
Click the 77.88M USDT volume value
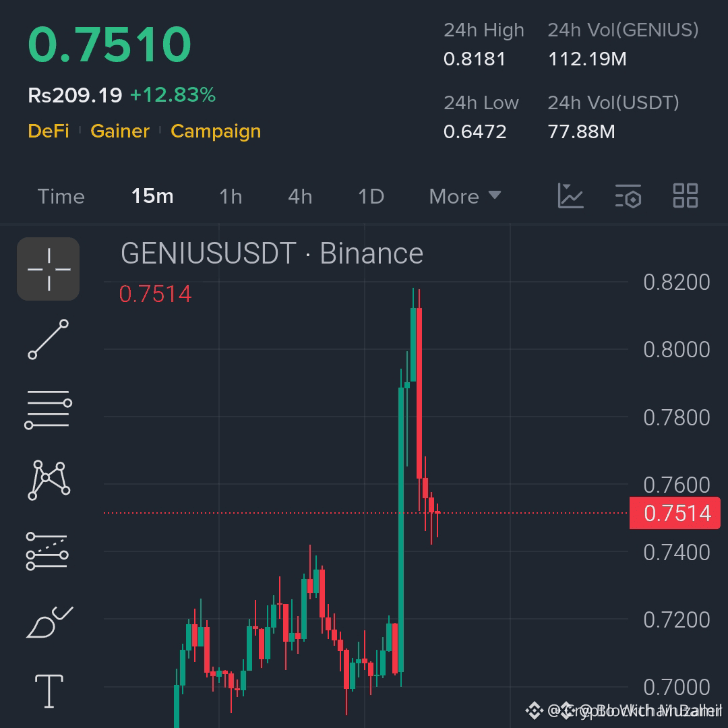point(581,132)
